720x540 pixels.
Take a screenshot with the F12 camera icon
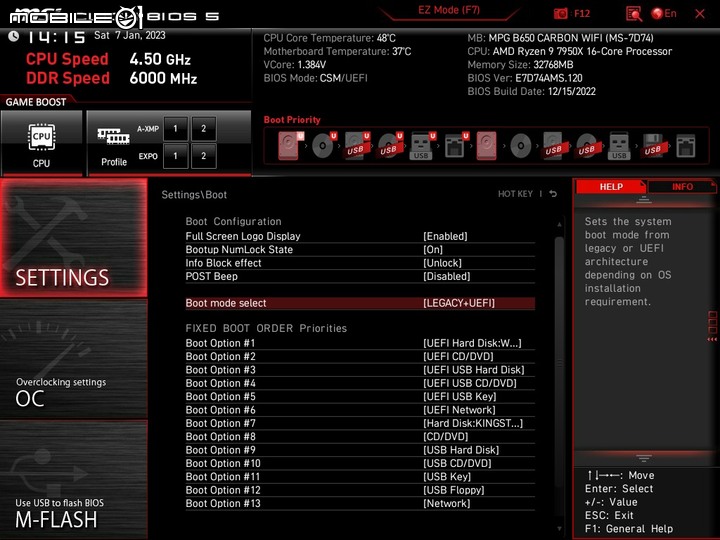pos(560,14)
